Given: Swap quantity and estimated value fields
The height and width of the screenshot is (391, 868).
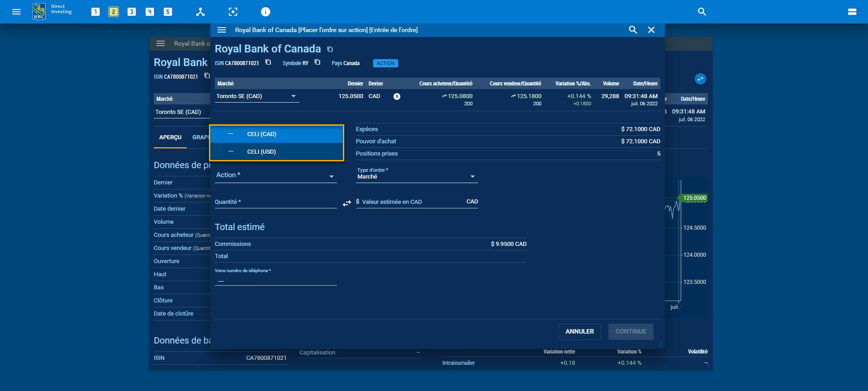Looking at the screenshot, I should click(346, 204).
